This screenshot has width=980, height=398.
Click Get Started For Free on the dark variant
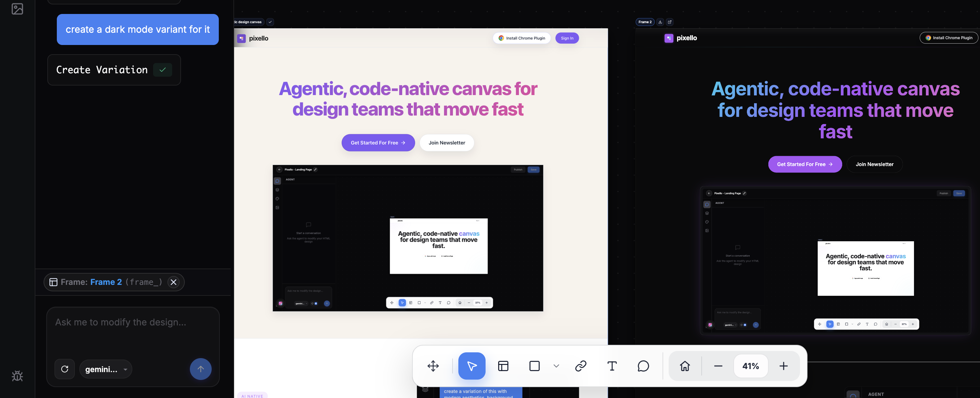tap(805, 164)
